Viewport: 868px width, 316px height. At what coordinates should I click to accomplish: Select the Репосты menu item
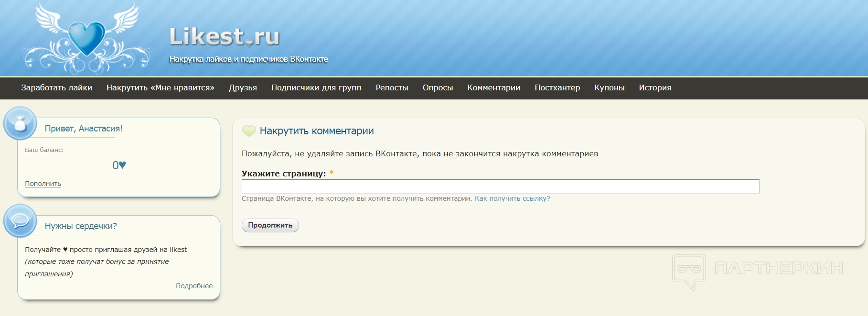[x=392, y=87]
